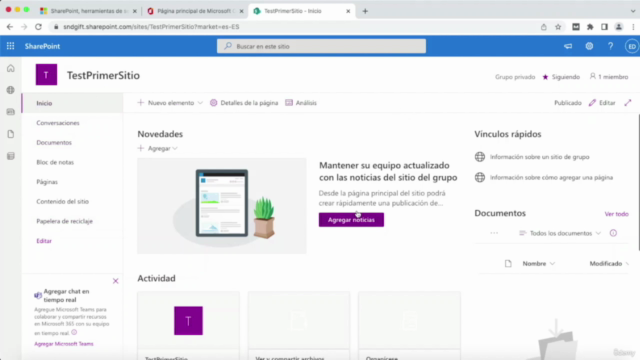Image resolution: width=640 pixels, height=360 pixels.
Task: Open the info details pane icon in Documentos
Action: [613, 233]
